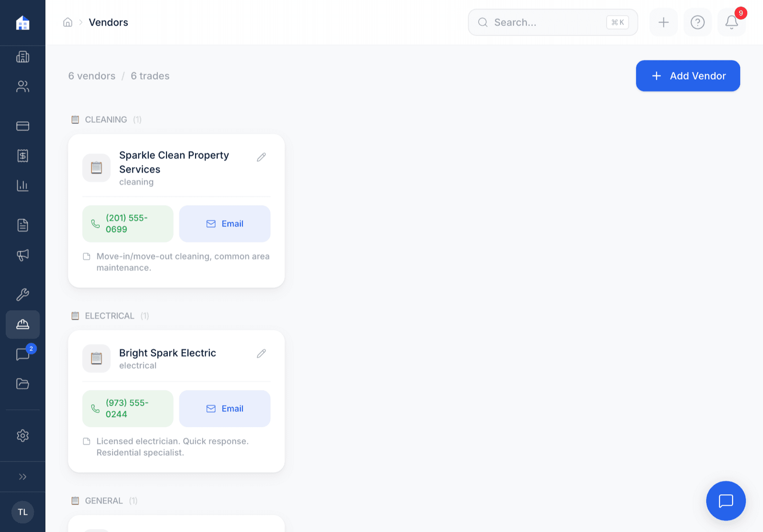The image size is (763, 532).
Task: Open the files folder icon in the sidebar
Action: tap(22, 384)
